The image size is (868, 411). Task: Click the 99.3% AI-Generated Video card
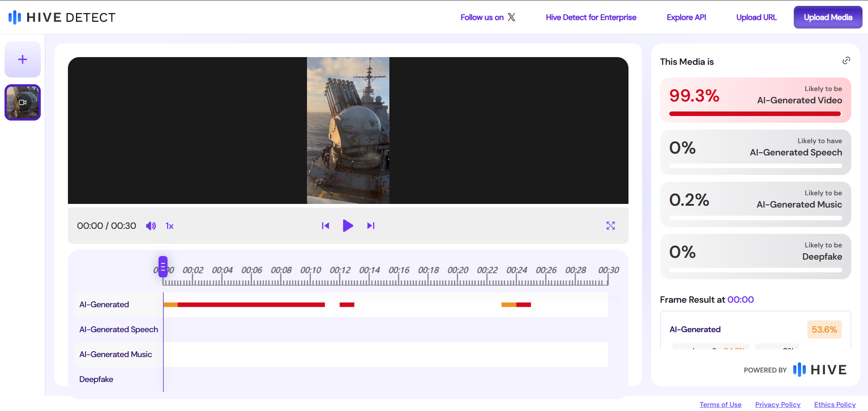coord(755,100)
